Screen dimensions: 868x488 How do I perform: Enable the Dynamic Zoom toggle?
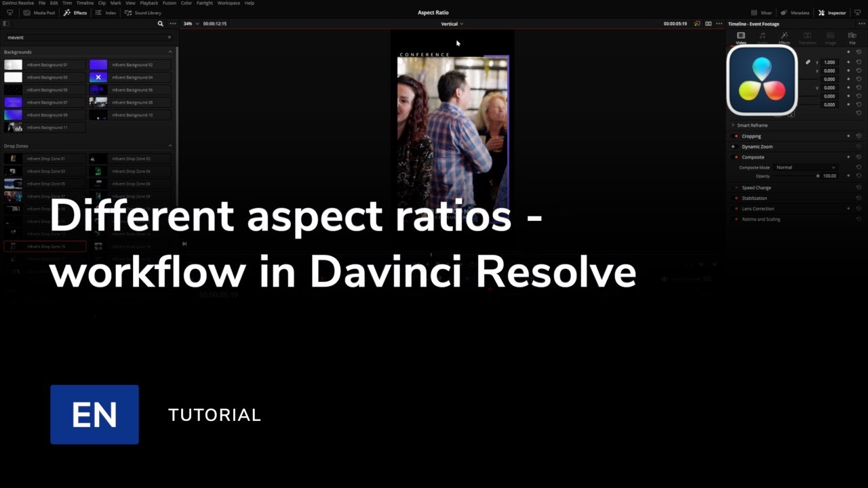(x=734, y=146)
